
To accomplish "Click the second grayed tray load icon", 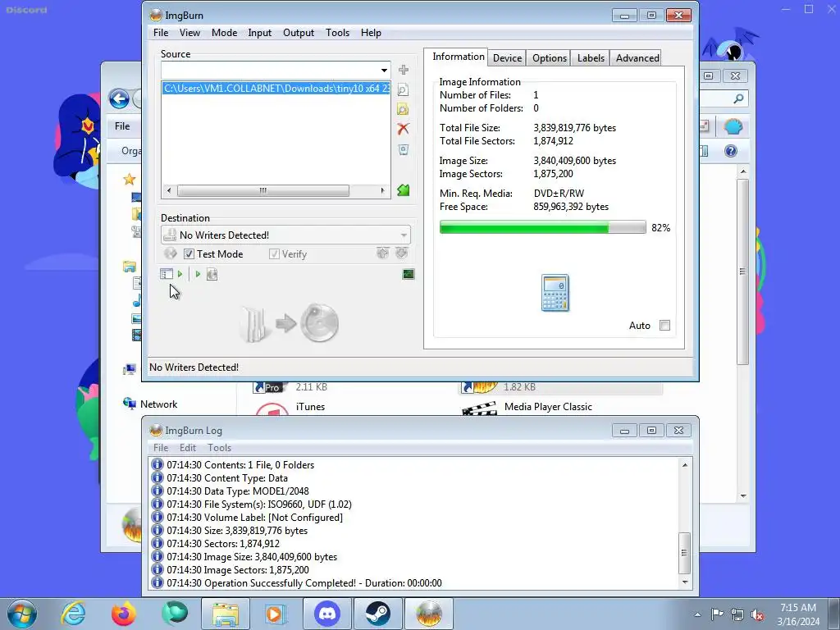I will point(401,253).
